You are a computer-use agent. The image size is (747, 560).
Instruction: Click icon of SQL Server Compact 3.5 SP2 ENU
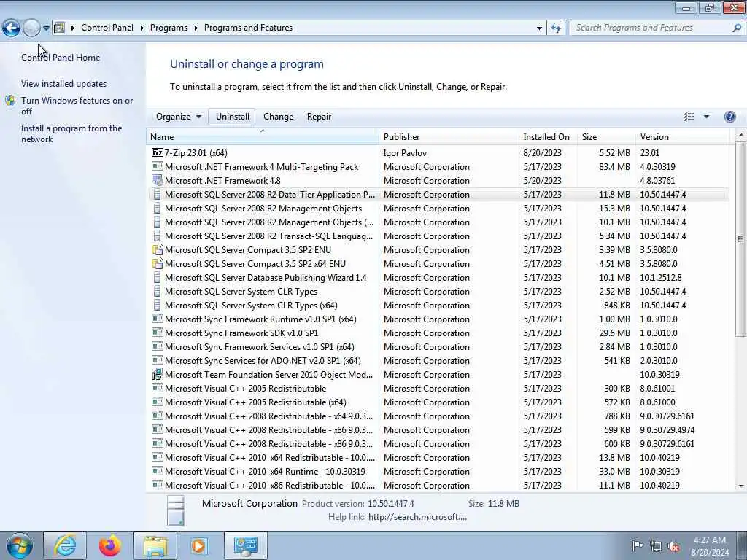coord(158,249)
